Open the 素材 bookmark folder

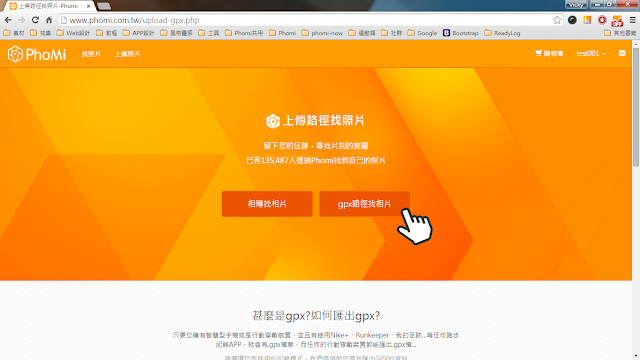pyautogui.click(x=14, y=33)
